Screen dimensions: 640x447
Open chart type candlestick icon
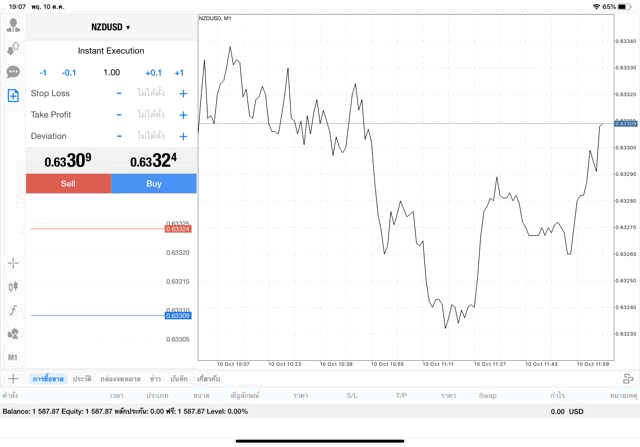13,287
